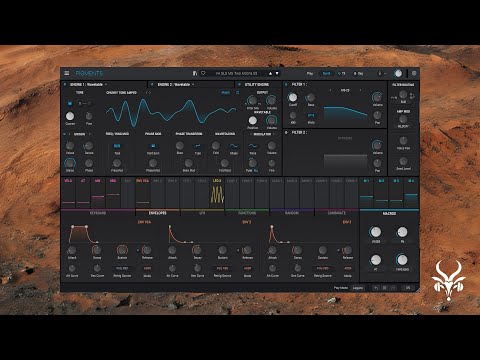Toggle ENV VCA release link checkbox
The image size is (480, 360).
coord(138,250)
